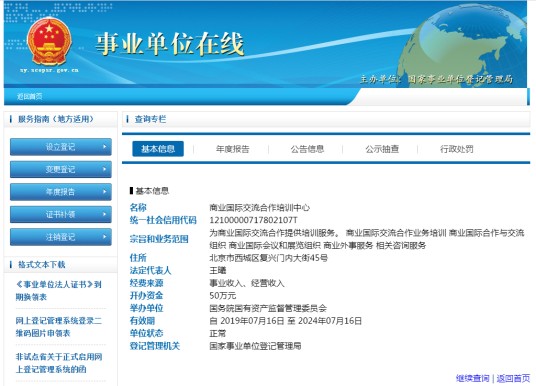536x386 pixels.
Task: Open 非试点省关于正式启用网上登记管理系统的函 link
Action: (59, 363)
